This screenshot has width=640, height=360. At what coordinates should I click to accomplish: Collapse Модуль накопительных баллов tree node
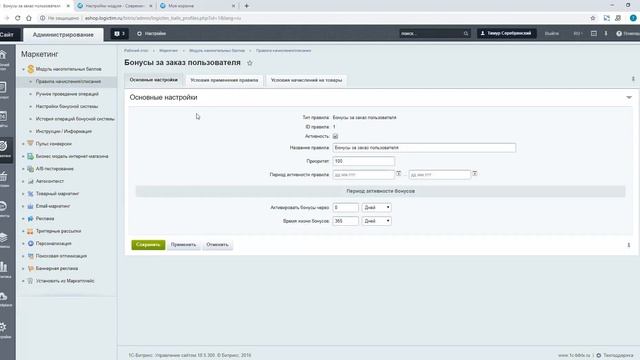pos(23,69)
